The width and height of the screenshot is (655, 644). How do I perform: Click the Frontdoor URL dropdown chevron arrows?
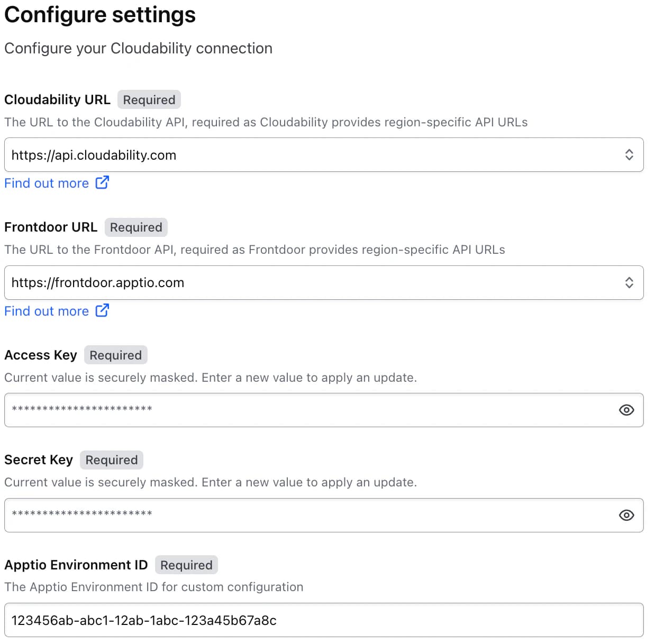[629, 283]
